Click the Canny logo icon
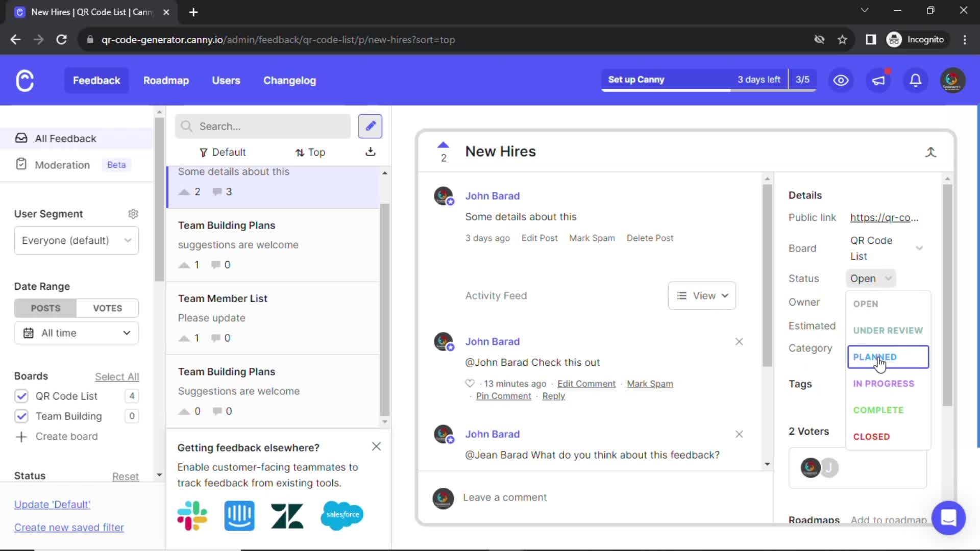980x551 pixels. coord(24,81)
